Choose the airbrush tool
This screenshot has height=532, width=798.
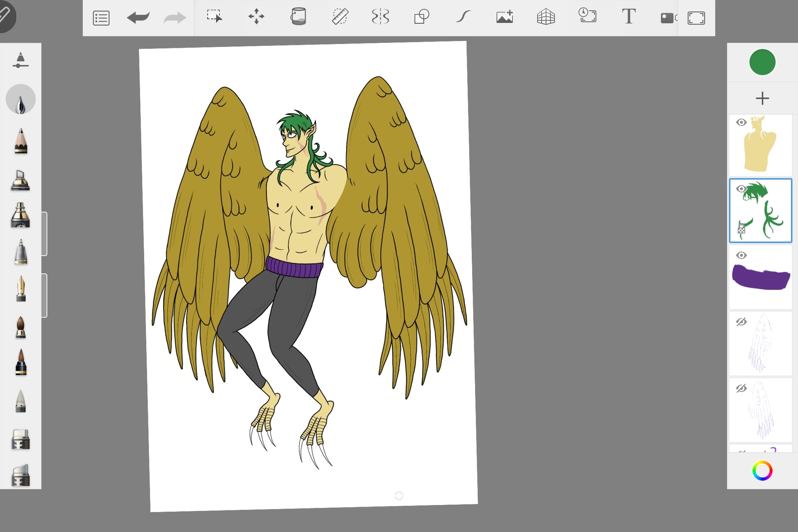(20, 215)
